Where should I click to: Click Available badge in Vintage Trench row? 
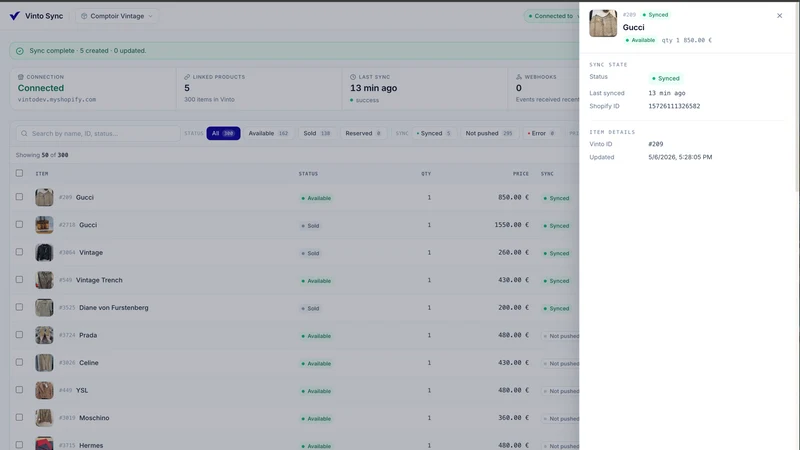pyautogui.click(x=316, y=281)
